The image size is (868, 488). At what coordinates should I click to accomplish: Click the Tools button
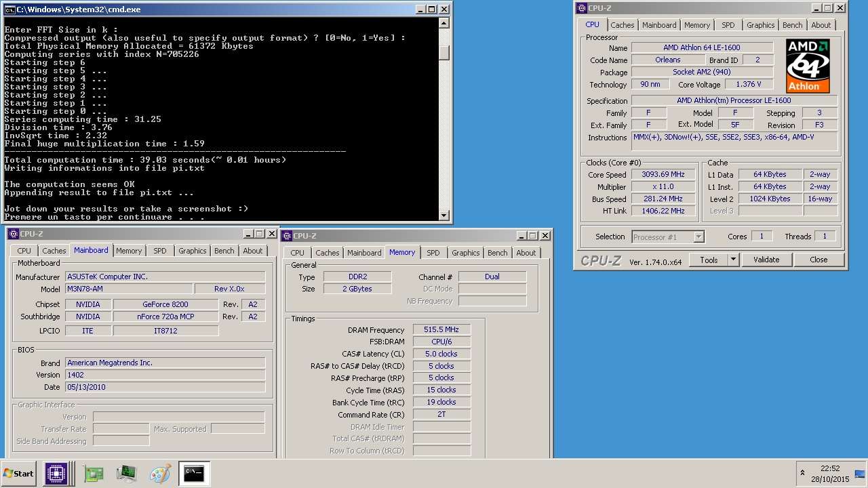pyautogui.click(x=709, y=260)
